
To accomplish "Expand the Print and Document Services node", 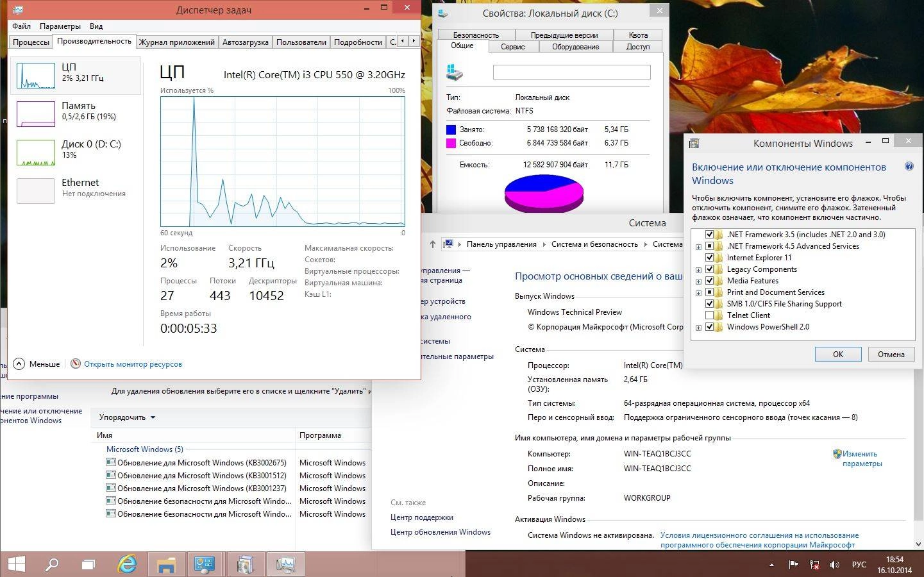I will point(698,293).
